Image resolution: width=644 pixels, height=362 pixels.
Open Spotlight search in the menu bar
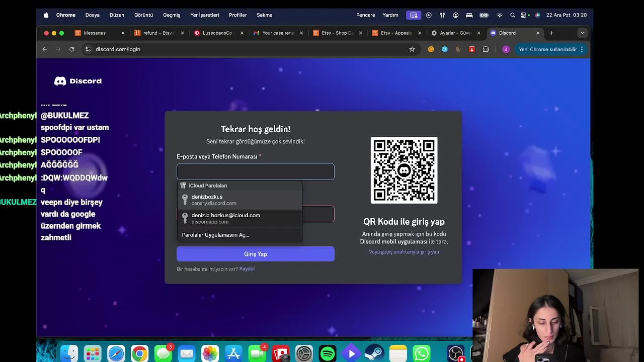(x=512, y=15)
